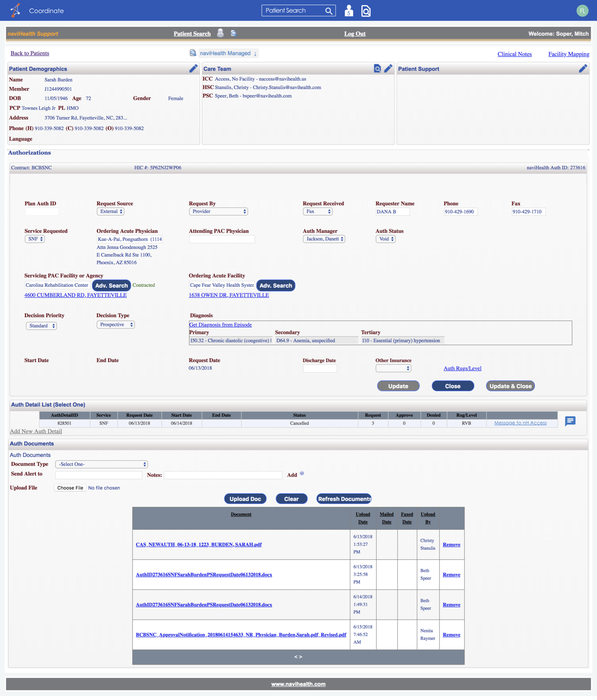The height and width of the screenshot is (700, 597).
Task: Click Add New Auth Detail
Action: pyautogui.click(x=36, y=431)
